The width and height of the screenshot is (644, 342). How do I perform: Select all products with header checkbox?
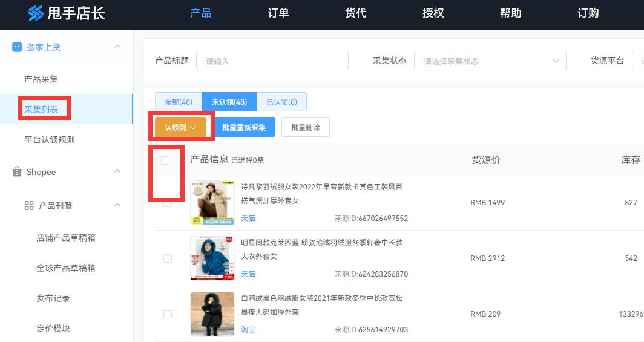coord(165,160)
